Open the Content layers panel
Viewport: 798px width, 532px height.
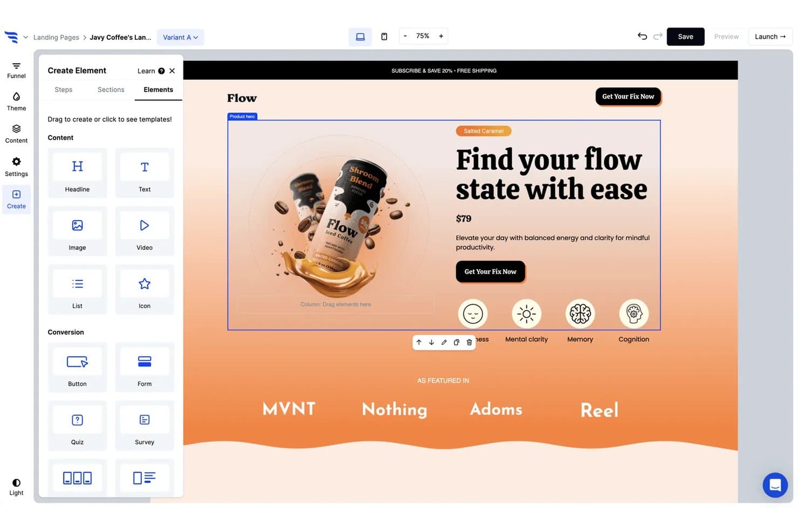16,134
